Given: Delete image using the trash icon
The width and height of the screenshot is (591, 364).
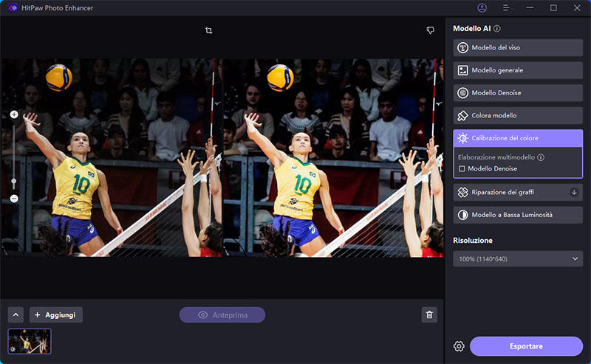Looking at the screenshot, I should [x=429, y=315].
